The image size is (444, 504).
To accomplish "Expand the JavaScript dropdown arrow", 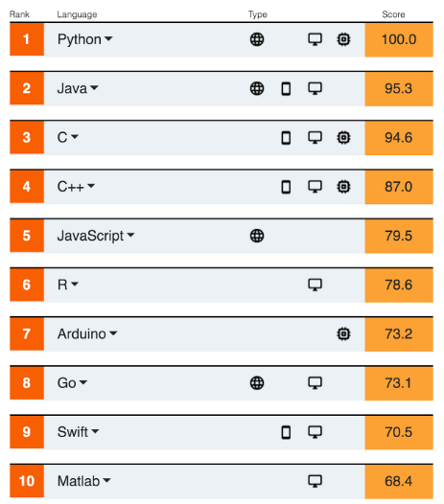I will click(x=130, y=235).
